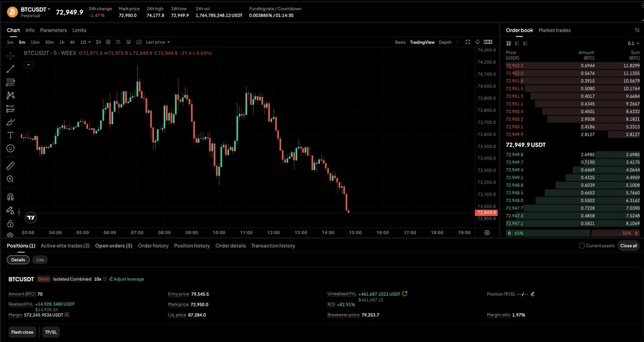Open chart axis settings gear icon

click(487, 233)
